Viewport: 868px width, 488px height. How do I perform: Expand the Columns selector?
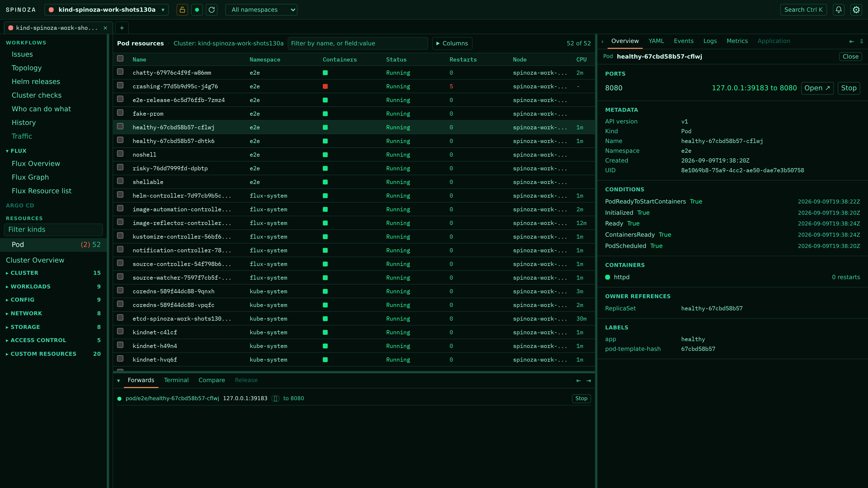coord(452,43)
